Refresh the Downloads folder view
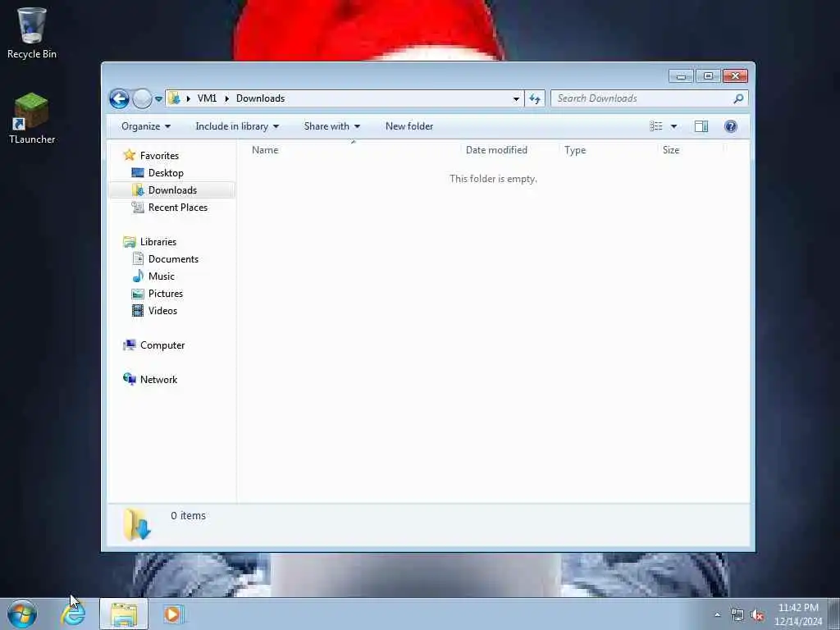The image size is (840, 630). [535, 98]
